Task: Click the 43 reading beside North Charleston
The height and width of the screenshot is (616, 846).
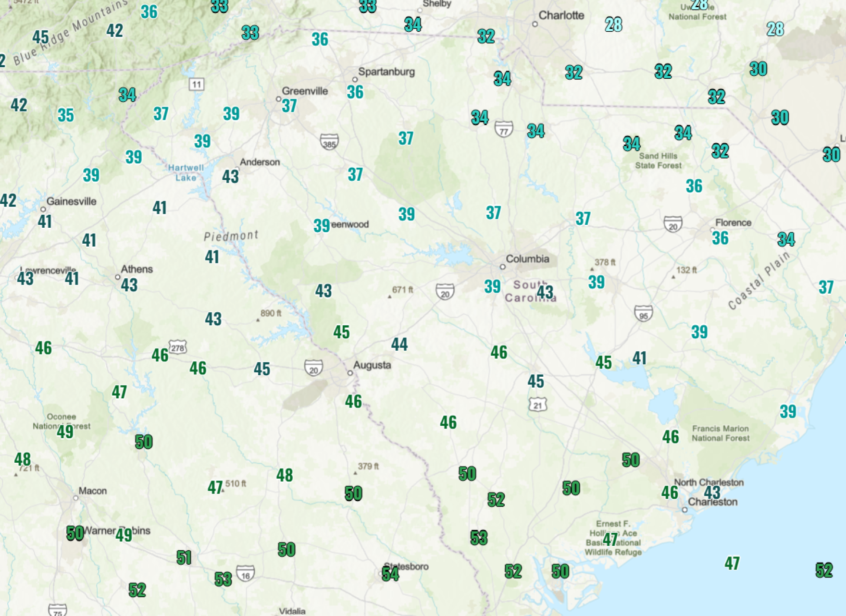Action: coord(712,492)
